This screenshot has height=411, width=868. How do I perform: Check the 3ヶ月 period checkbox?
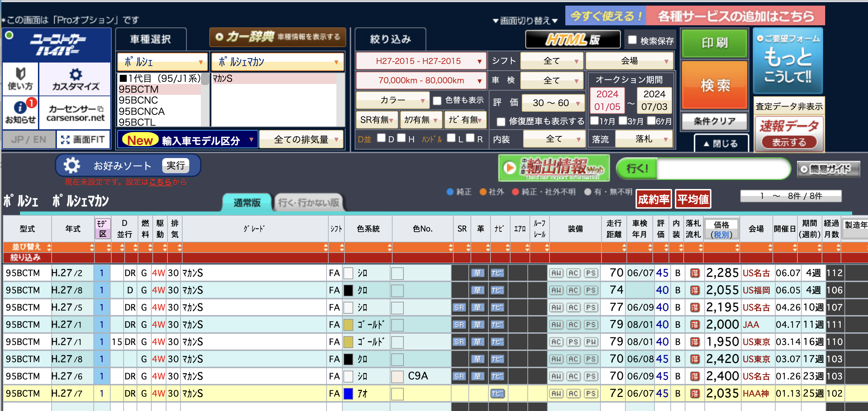point(623,121)
